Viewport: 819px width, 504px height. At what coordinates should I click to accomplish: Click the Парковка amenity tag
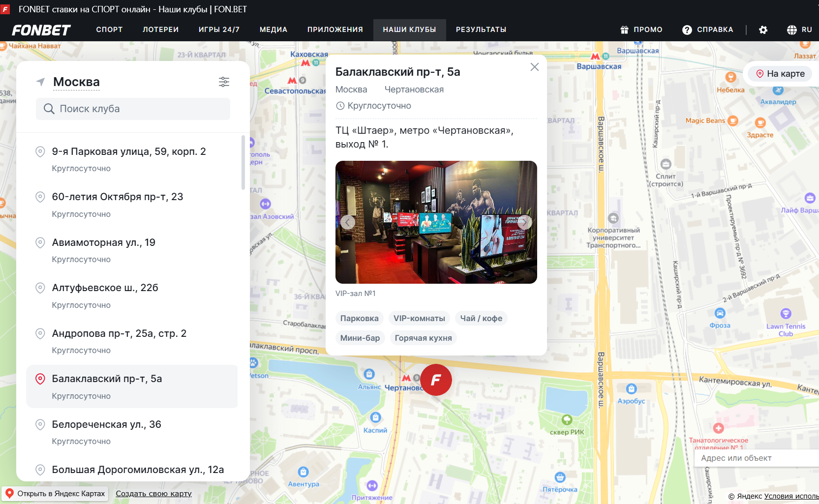pyautogui.click(x=360, y=319)
